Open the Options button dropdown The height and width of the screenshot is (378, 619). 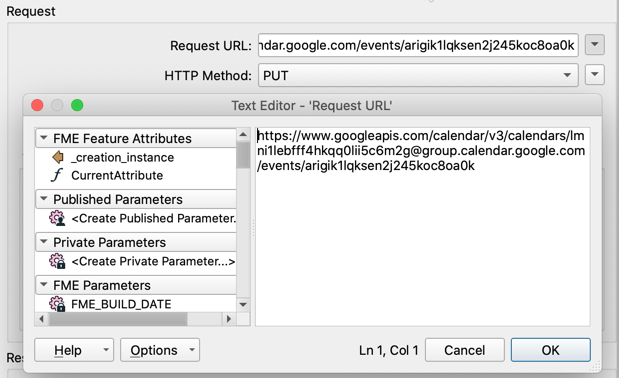(x=192, y=350)
